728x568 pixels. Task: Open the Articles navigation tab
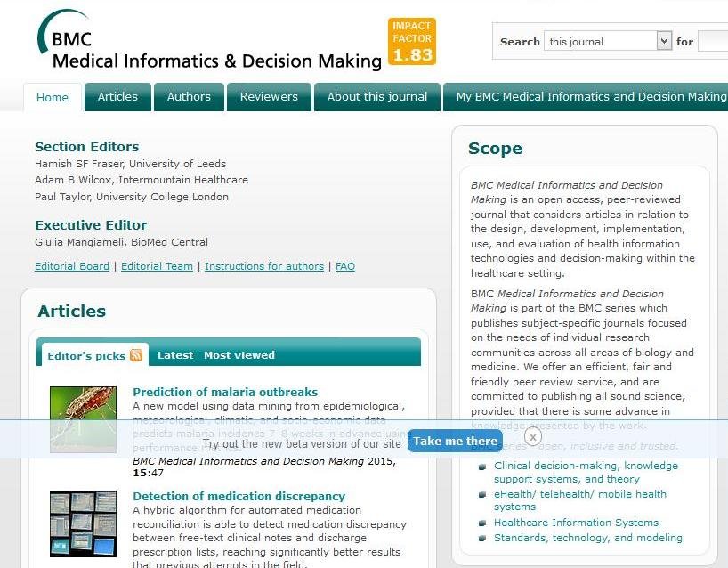coord(117,96)
